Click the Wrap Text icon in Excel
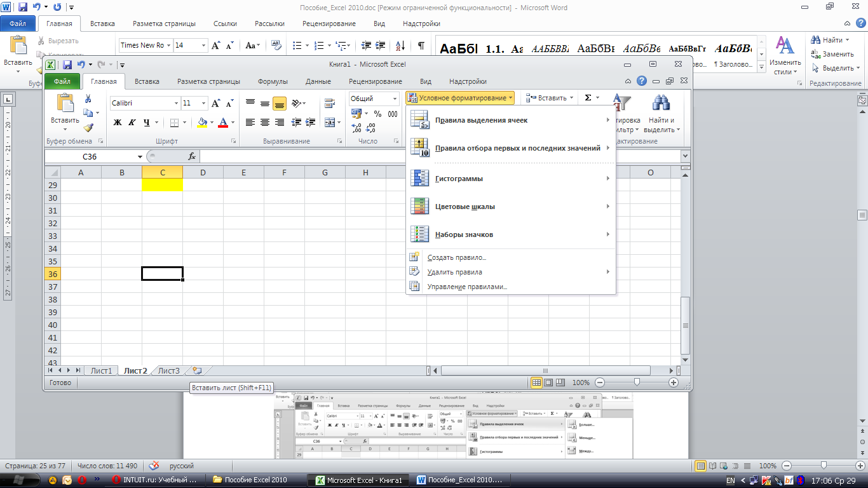This screenshot has width=868, height=488. click(329, 103)
